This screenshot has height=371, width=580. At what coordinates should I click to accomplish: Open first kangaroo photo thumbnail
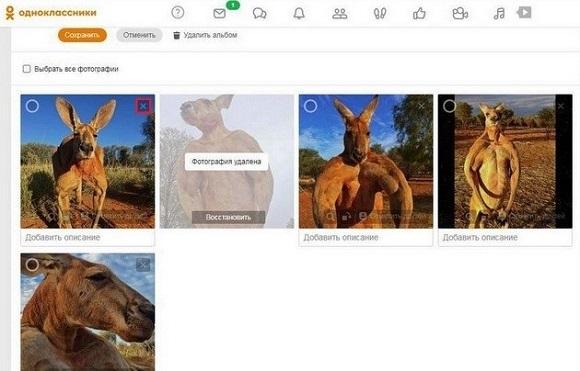88,161
